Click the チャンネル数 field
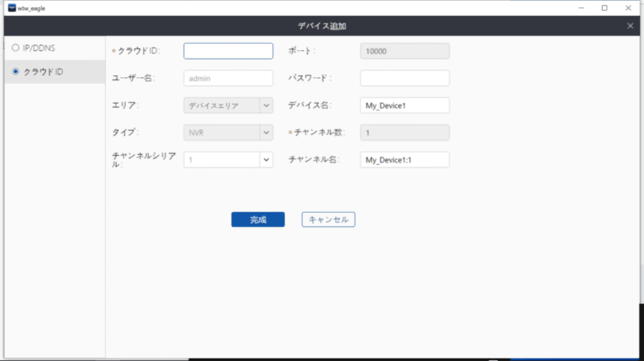 [404, 132]
